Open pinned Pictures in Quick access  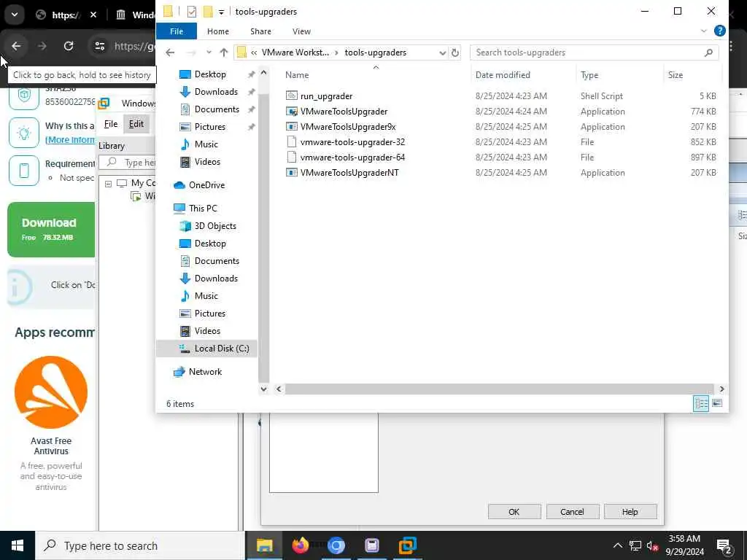point(209,127)
